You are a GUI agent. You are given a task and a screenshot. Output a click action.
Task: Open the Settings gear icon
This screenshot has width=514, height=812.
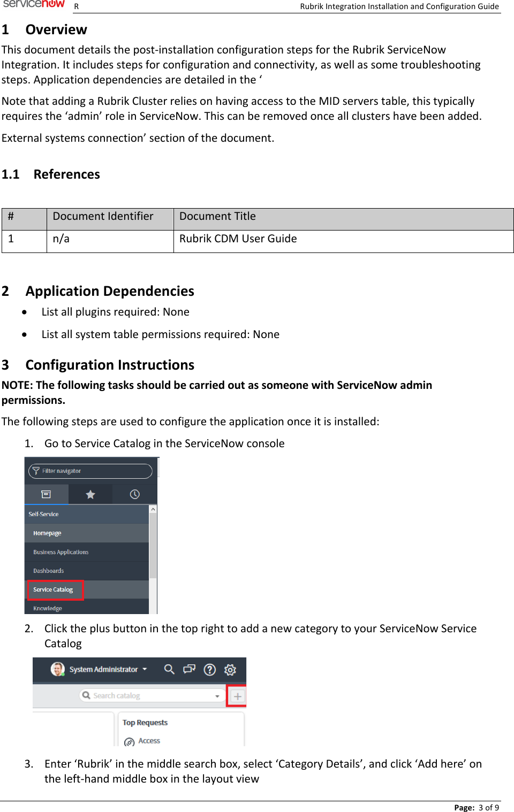tap(230, 669)
